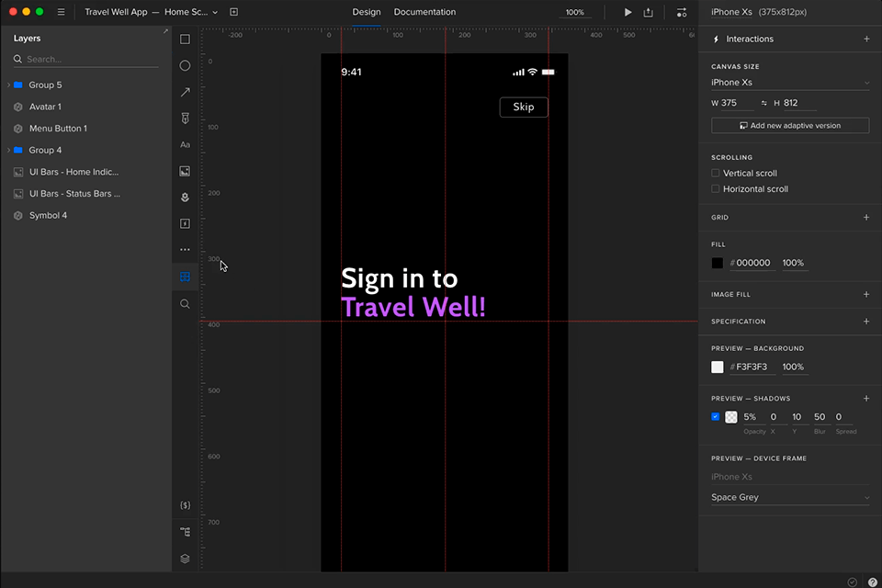The image size is (882, 588).
Task: Switch to the Documentation tab
Action: (424, 12)
